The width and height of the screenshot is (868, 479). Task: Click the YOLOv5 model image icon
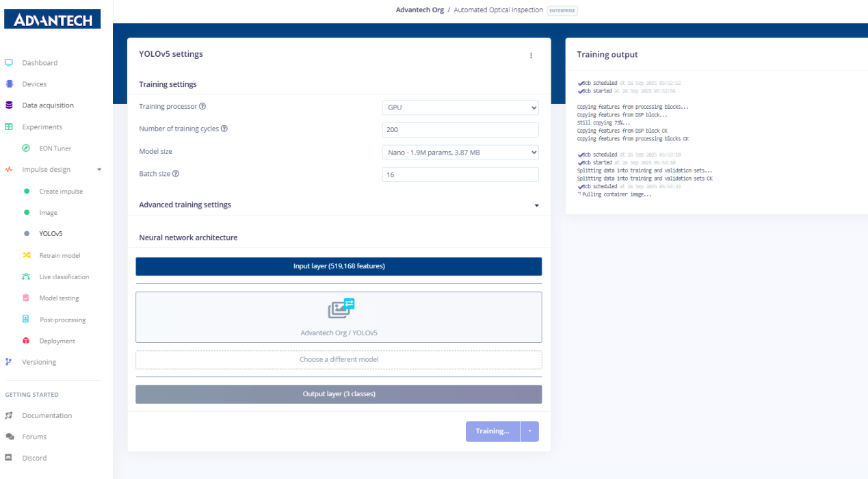(341, 309)
